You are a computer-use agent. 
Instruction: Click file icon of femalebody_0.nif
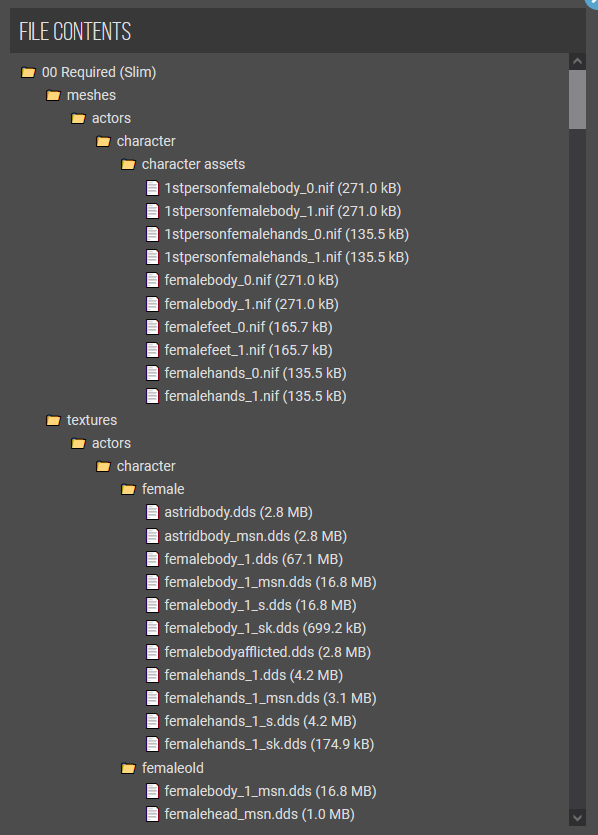pyautogui.click(x=152, y=280)
